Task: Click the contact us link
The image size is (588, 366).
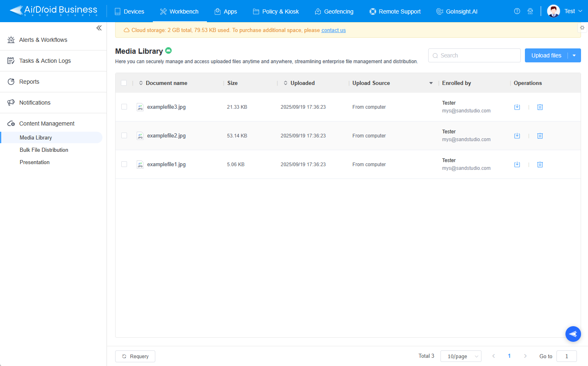Action: [333, 30]
